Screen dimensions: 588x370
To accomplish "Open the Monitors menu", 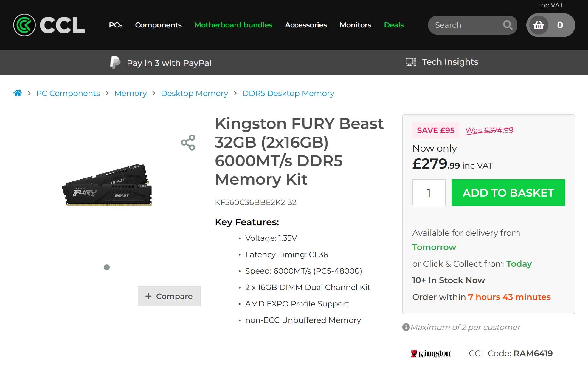I will pos(355,25).
